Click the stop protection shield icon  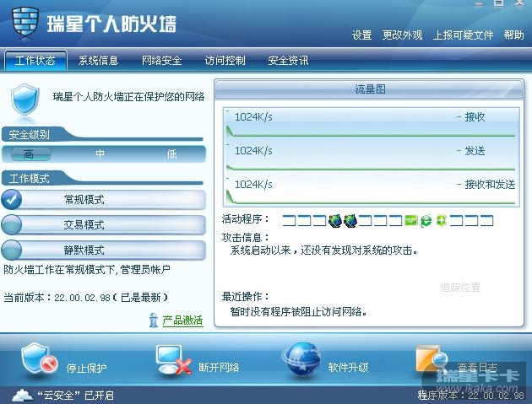pos(38,359)
